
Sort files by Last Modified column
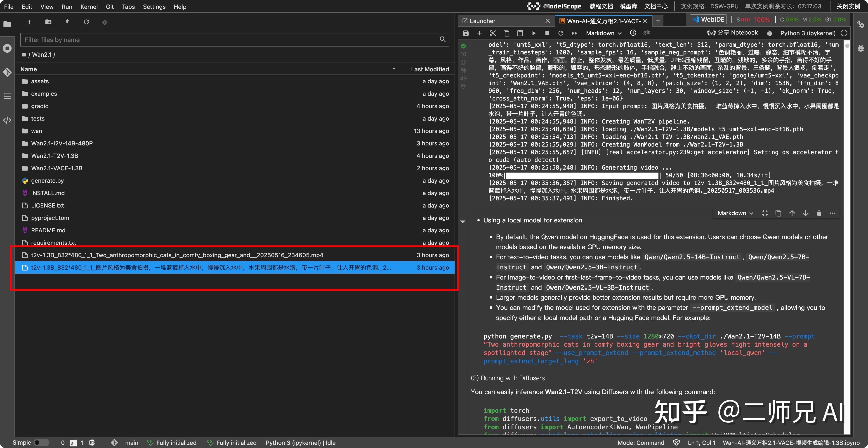pyautogui.click(x=430, y=69)
